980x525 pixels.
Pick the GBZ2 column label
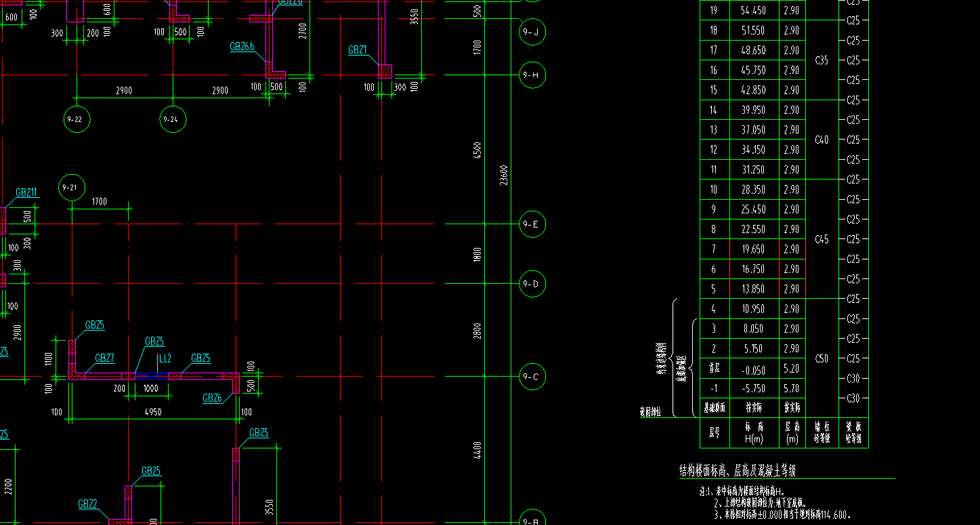point(87,504)
